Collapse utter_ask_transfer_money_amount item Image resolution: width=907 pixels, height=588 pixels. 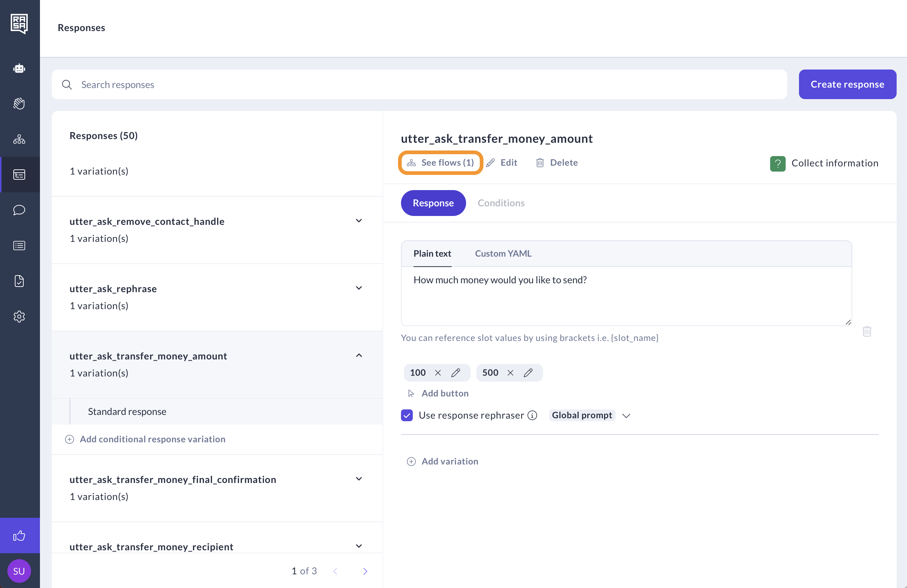pyautogui.click(x=358, y=355)
